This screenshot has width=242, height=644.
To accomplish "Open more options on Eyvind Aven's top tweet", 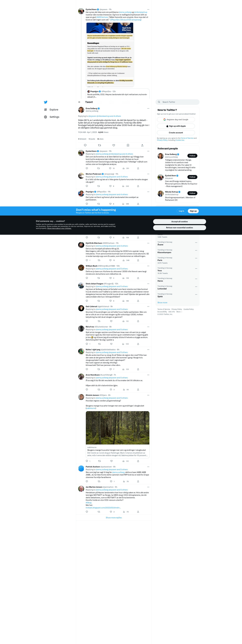I will 148,9.
